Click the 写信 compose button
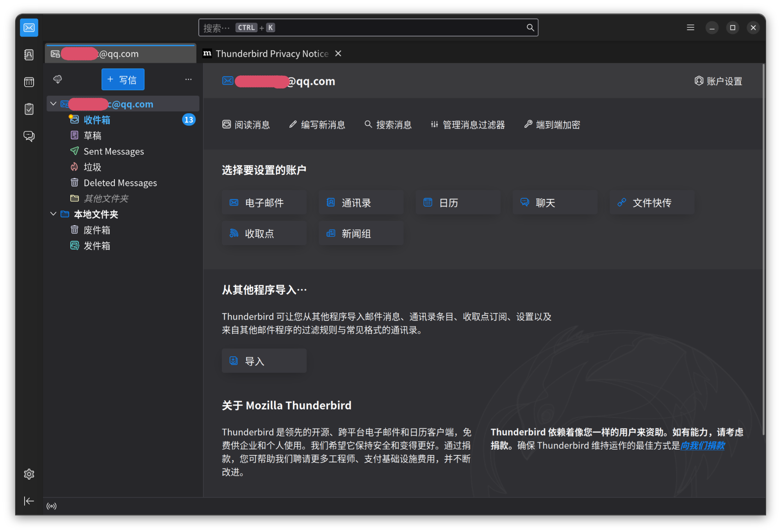781x532 pixels. tap(123, 79)
